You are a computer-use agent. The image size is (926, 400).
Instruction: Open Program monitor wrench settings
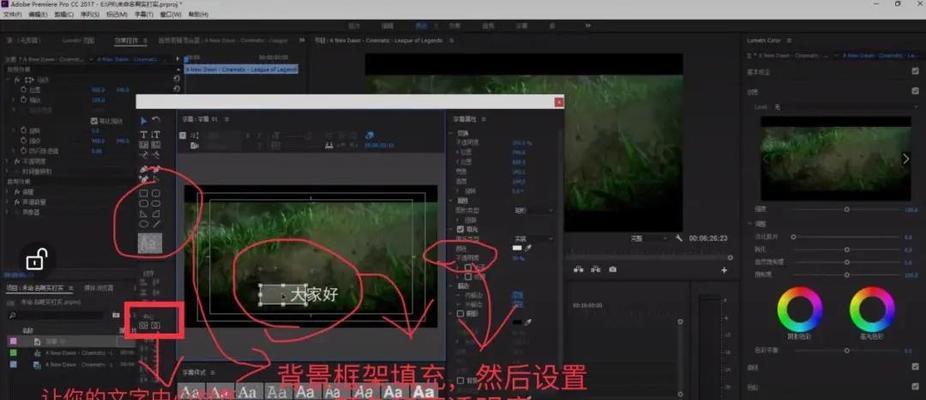point(679,238)
